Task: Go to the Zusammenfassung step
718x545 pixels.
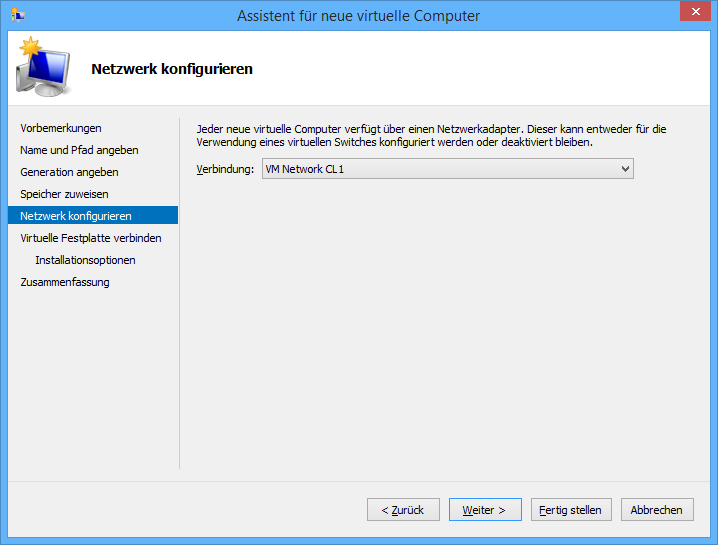Action: click(x=65, y=282)
